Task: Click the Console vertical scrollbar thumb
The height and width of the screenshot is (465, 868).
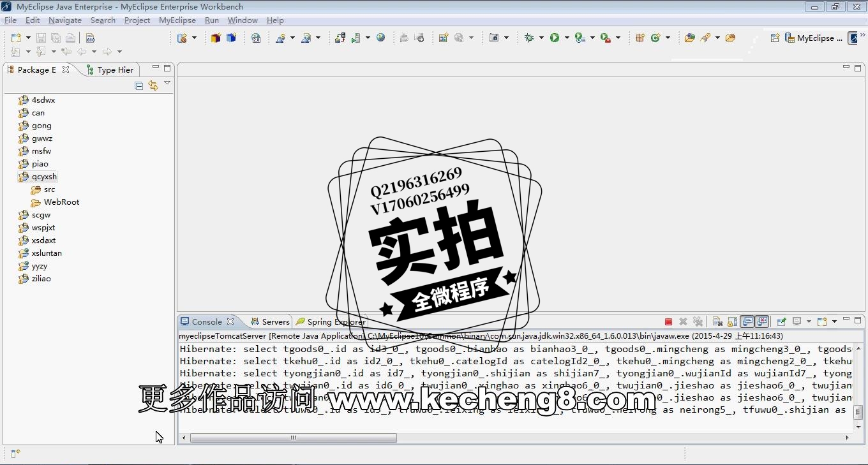Action: click(x=858, y=412)
